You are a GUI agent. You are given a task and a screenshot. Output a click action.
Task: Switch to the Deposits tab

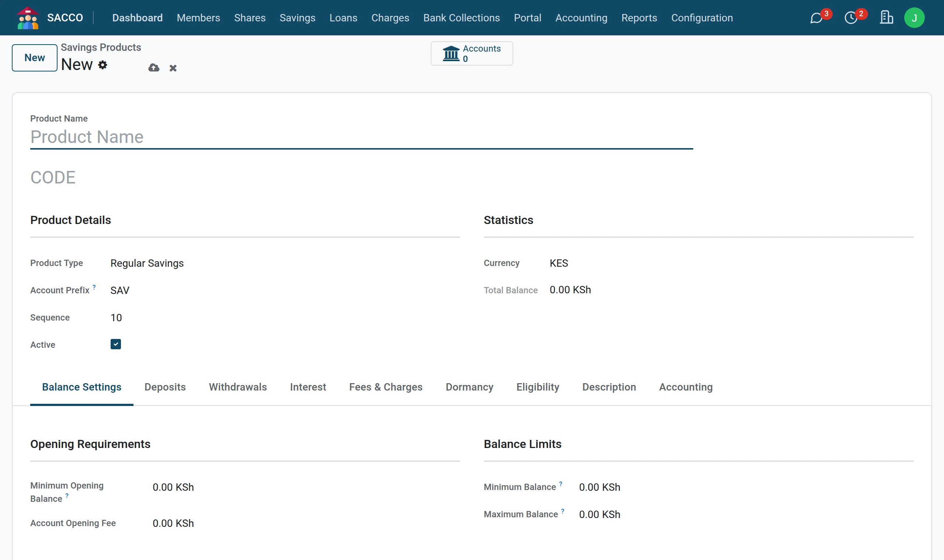tap(165, 387)
